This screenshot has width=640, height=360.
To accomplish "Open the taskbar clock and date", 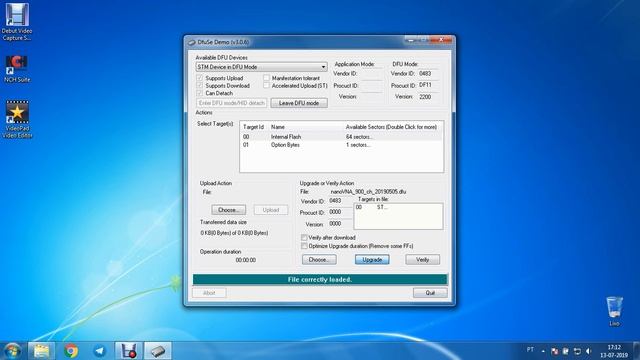I will tap(614, 351).
